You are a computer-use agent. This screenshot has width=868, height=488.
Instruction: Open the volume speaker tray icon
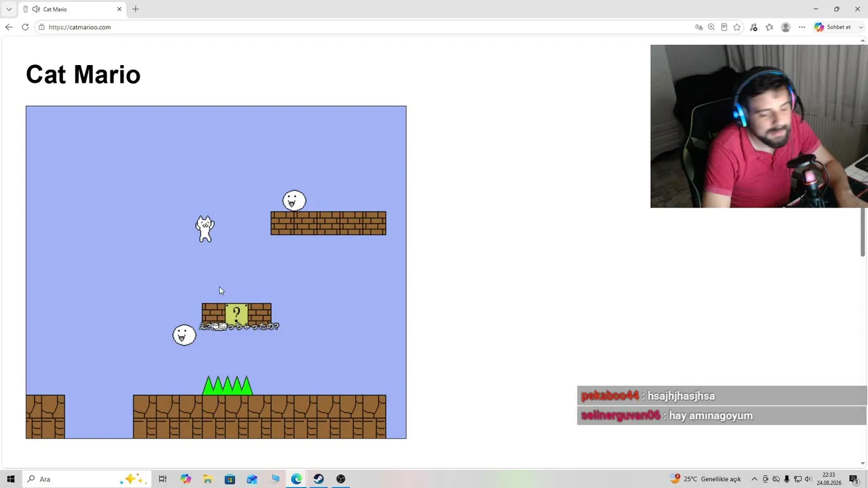point(808,479)
